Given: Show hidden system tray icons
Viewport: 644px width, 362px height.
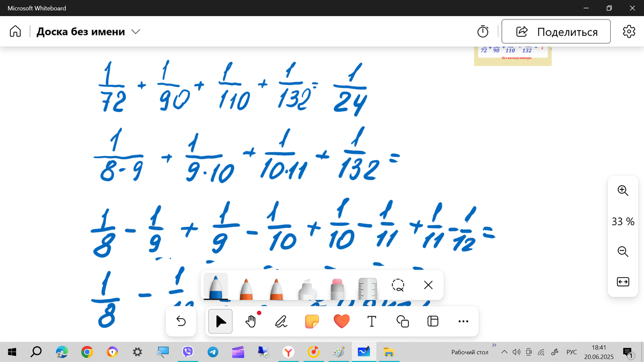Looking at the screenshot, I should coord(504,352).
